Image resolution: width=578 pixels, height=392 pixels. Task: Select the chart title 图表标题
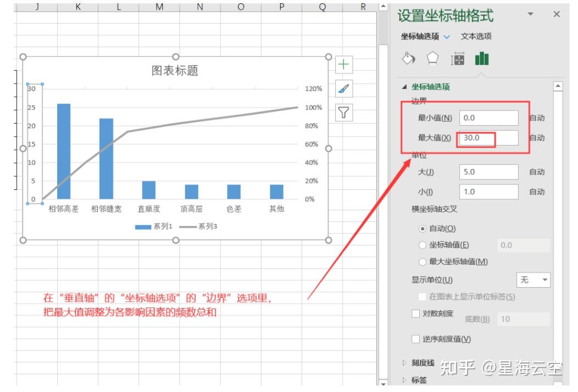pos(175,70)
